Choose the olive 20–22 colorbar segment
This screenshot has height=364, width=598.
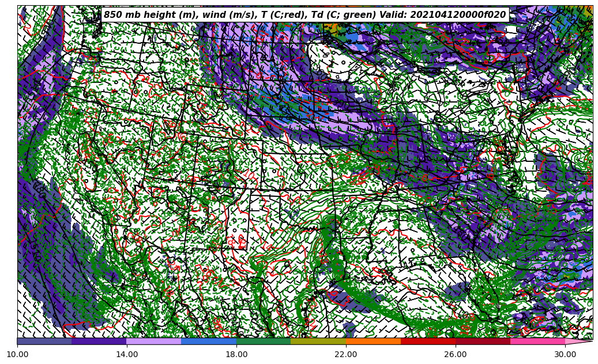[318, 341]
